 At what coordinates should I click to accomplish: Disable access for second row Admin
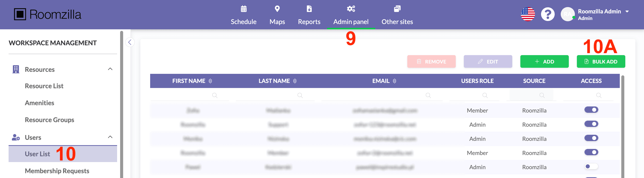[591, 124]
